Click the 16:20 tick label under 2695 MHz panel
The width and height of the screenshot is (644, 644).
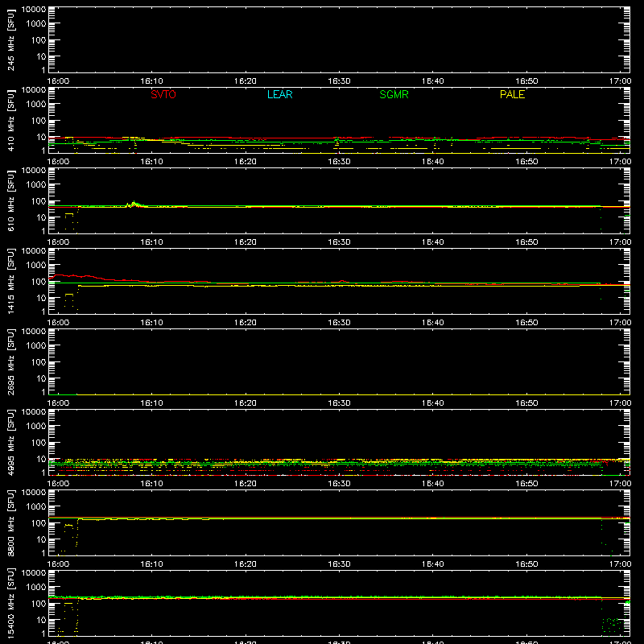click(246, 403)
